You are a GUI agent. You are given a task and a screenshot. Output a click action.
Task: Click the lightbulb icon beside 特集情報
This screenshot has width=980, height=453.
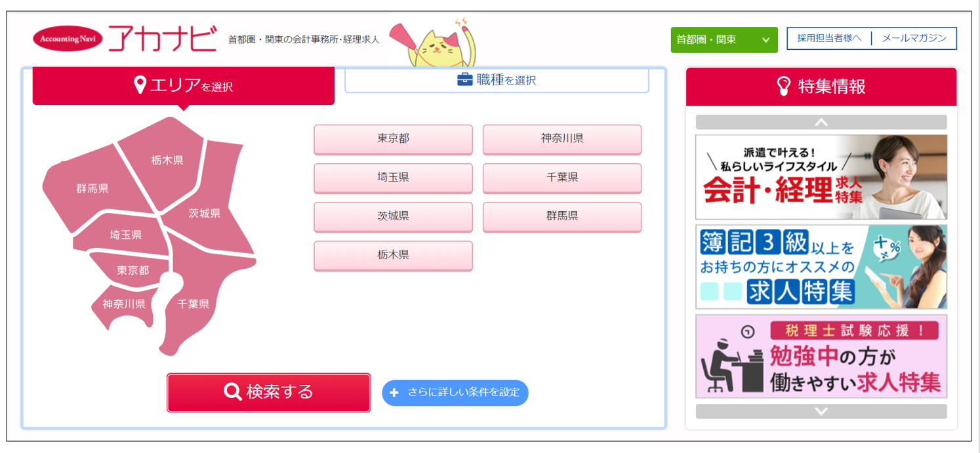point(783,86)
